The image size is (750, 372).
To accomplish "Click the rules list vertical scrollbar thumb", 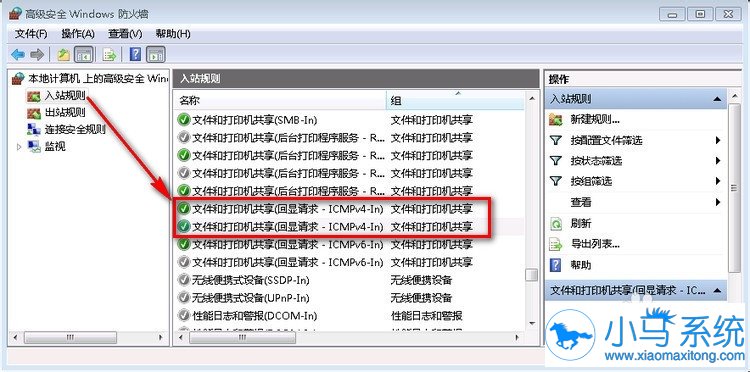I will (531, 275).
